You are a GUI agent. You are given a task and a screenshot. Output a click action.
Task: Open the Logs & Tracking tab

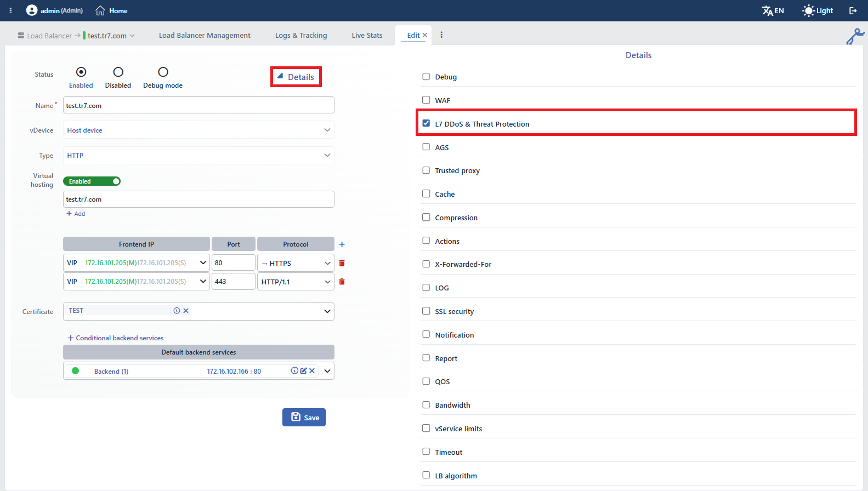[x=301, y=35]
